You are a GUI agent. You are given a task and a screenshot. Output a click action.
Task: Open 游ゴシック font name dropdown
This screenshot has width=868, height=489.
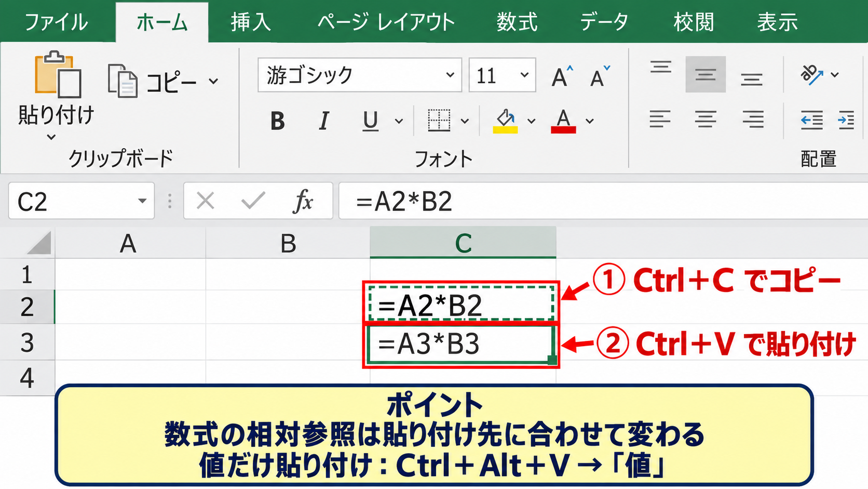point(450,75)
